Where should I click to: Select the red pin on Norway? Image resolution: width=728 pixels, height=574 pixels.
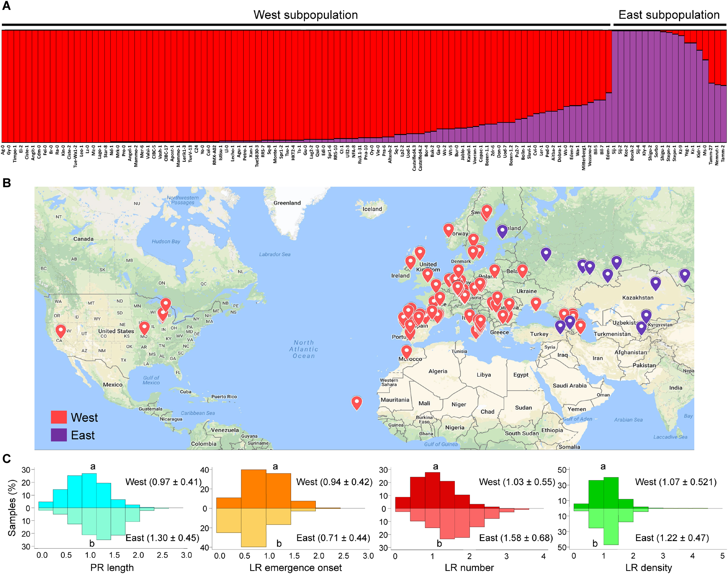[x=448, y=230]
